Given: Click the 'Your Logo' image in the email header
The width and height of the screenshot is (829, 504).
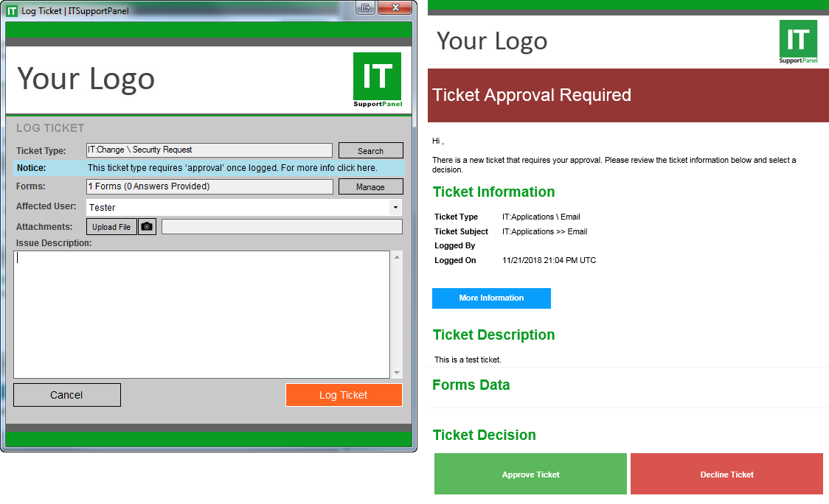Looking at the screenshot, I should [x=492, y=41].
